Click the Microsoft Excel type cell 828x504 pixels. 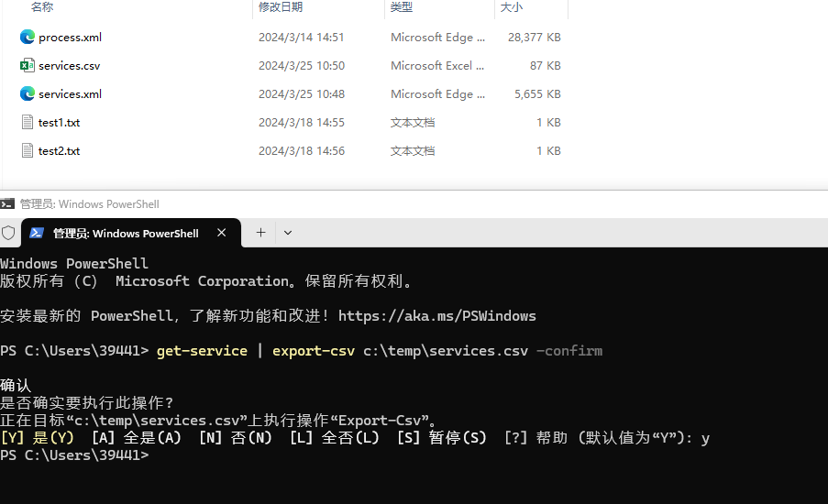pos(437,66)
